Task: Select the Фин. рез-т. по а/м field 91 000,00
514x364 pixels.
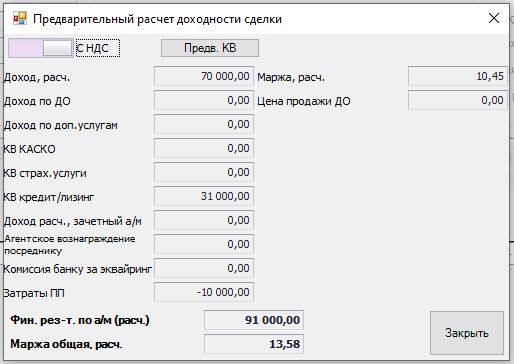Action: pos(254,320)
